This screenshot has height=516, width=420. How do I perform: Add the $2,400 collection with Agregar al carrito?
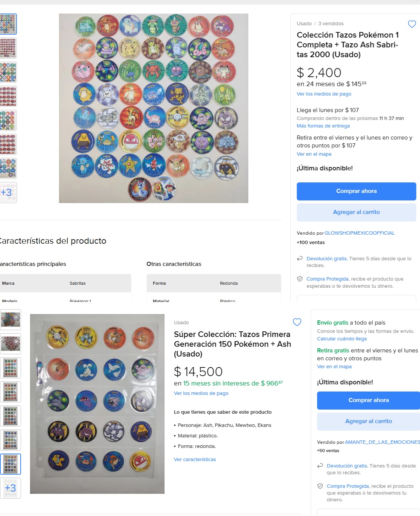[356, 212]
